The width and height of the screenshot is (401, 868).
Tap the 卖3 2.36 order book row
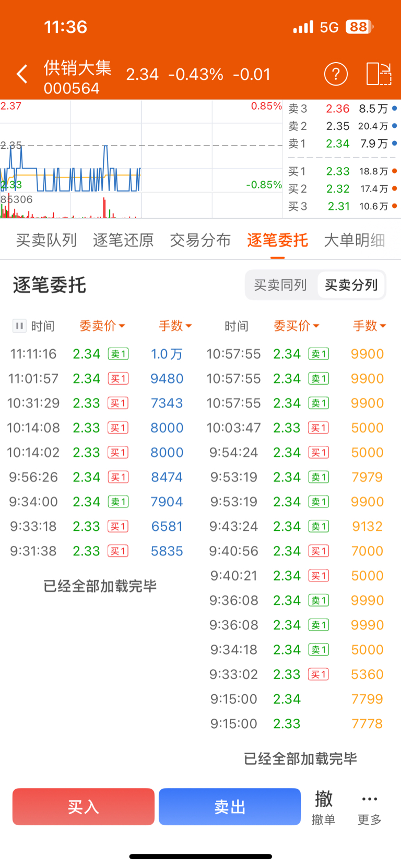[343, 109]
